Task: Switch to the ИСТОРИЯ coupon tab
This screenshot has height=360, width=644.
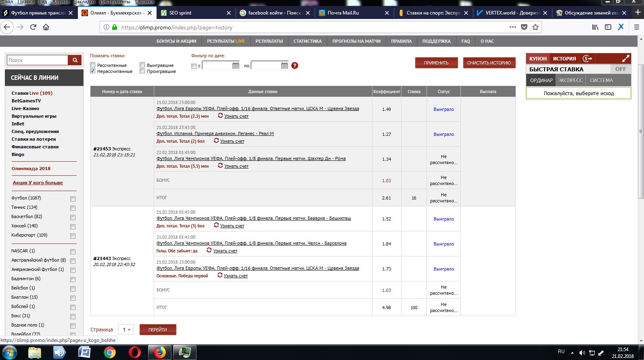Action: pos(564,58)
